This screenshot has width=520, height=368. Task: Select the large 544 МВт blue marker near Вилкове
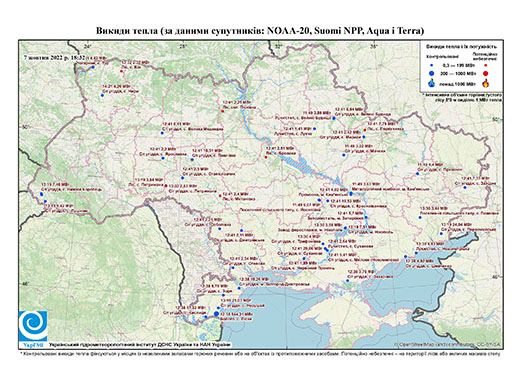click(216, 314)
